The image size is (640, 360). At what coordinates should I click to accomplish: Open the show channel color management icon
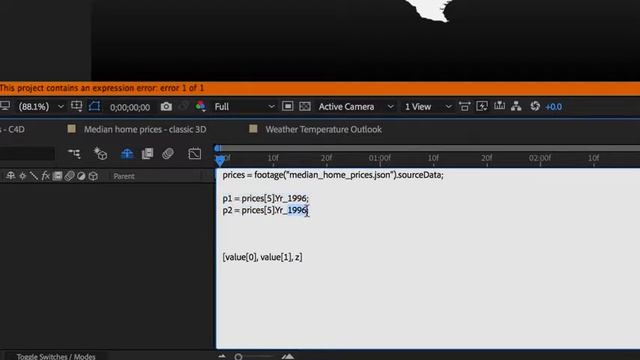pos(200,106)
